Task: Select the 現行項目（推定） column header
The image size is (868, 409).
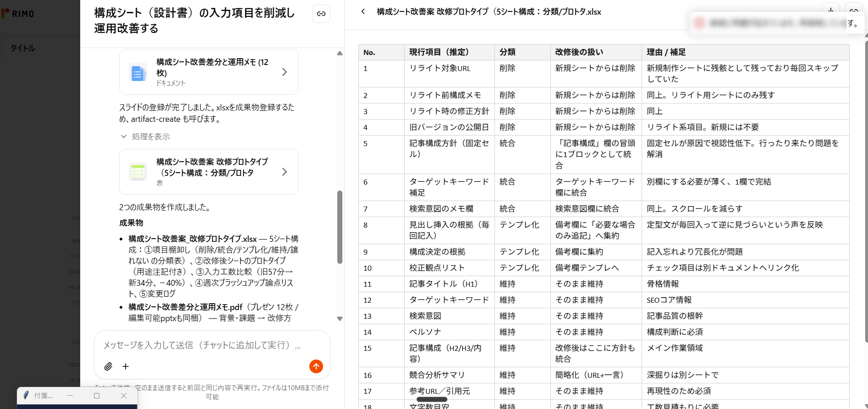Action: (449, 52)
